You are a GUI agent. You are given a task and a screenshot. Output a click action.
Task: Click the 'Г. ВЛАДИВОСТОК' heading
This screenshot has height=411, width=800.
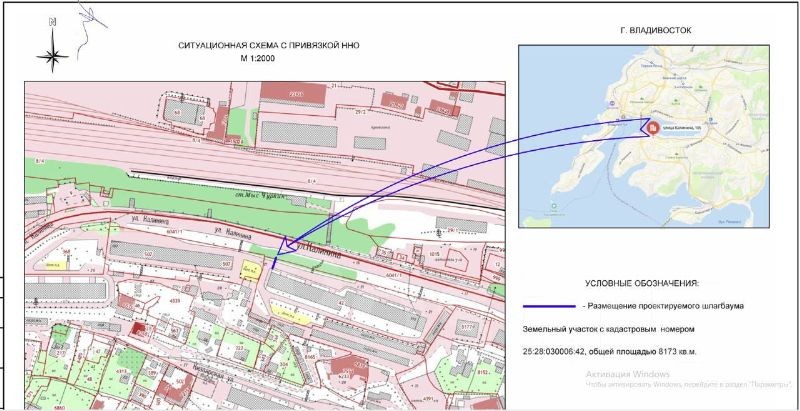(655, 31)
